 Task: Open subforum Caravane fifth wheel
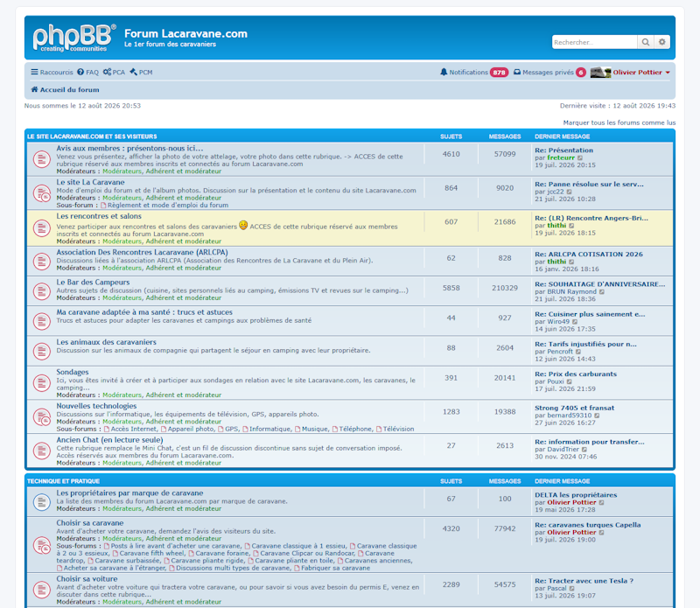coord(151,553)
